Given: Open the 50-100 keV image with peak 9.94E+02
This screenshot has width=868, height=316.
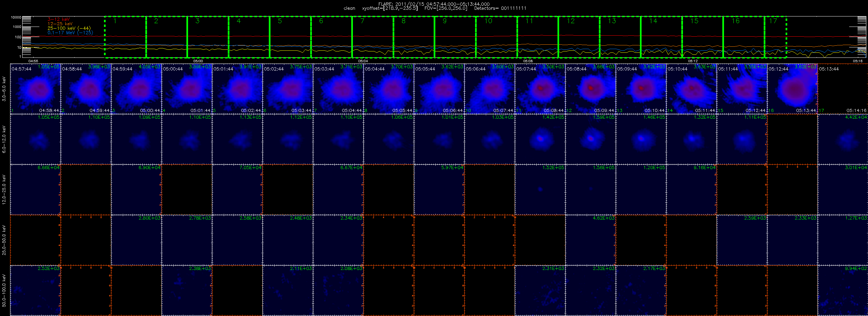Looking at the screenshot, I should click(843, 290).
